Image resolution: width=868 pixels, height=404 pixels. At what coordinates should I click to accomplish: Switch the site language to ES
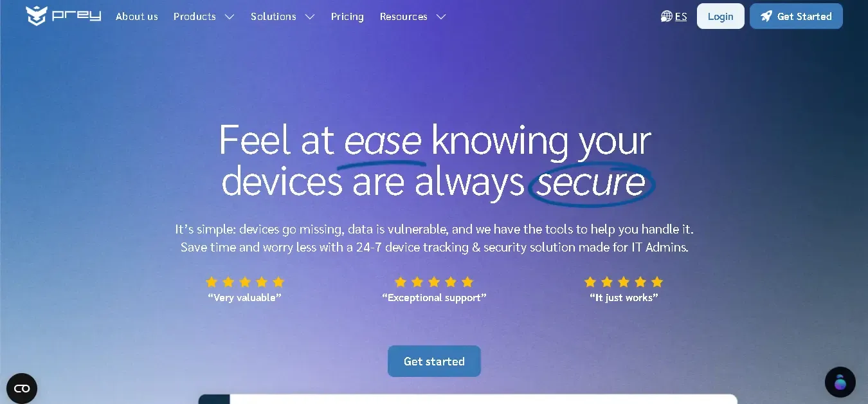click(680, 16)
